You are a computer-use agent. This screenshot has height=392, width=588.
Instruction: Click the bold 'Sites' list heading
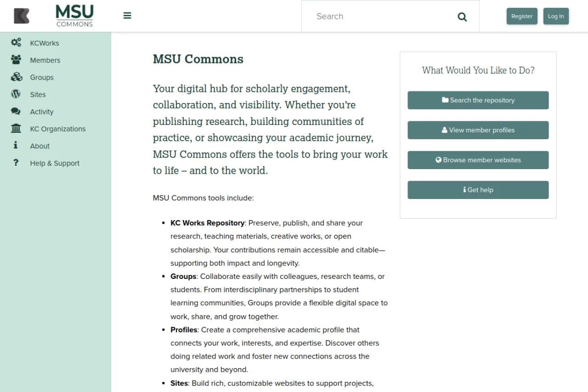coord(179,383)
